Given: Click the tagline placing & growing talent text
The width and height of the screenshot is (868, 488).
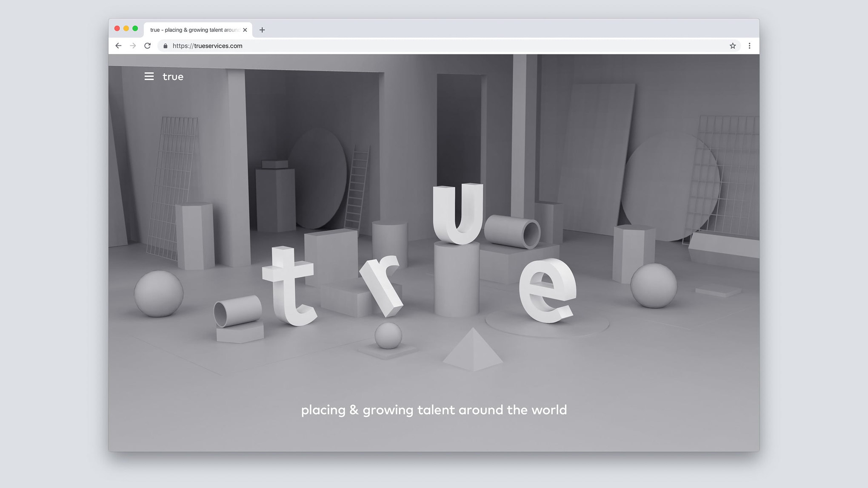Looking at the screenshot, I should tap(434, 410).
